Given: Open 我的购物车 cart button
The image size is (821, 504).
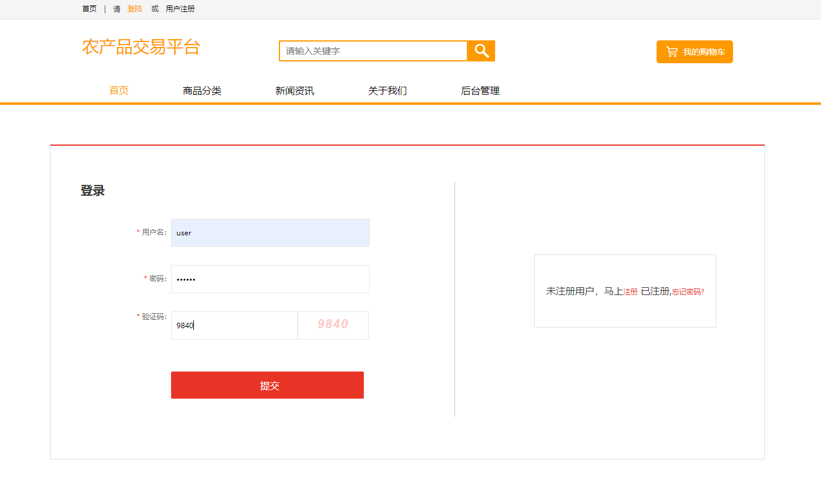Looking at the screenshot, I should (694, 52).
